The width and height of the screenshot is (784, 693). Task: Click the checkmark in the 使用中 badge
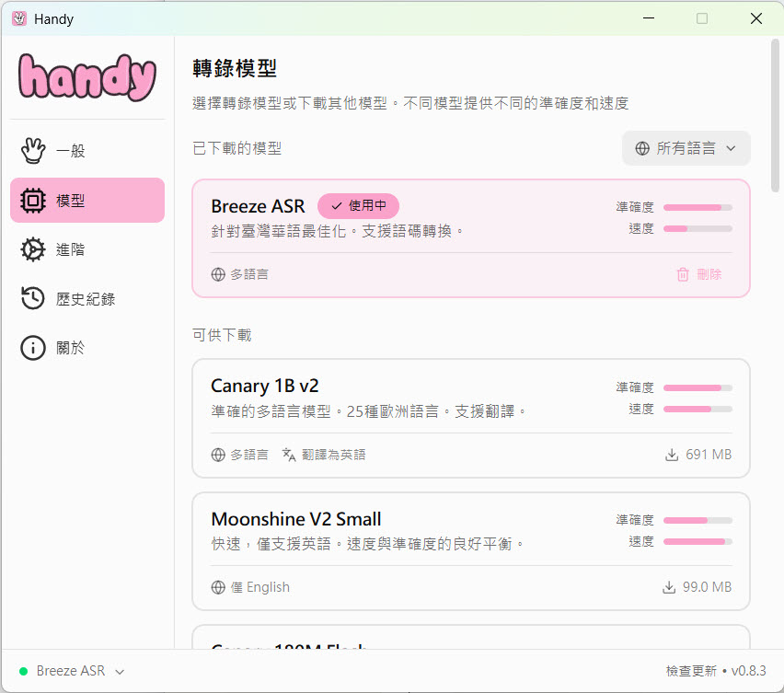coord(337,205)
